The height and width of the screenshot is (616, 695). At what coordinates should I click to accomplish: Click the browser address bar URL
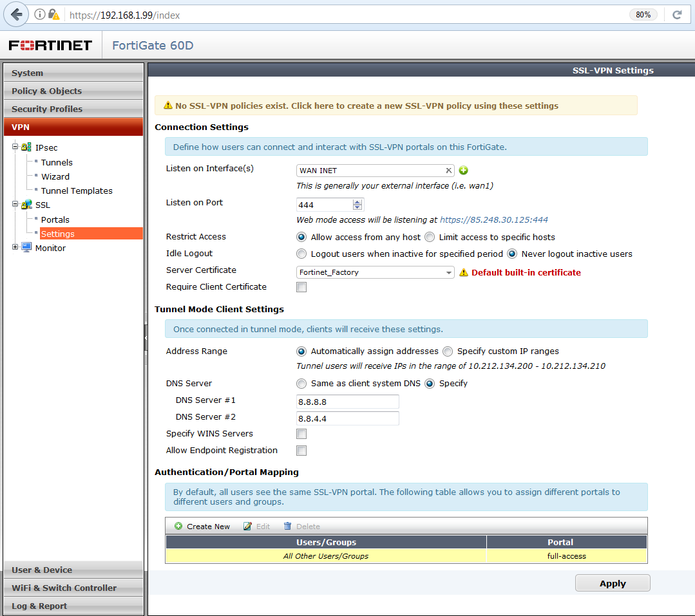pyautogui.click(x=124, y=15)
